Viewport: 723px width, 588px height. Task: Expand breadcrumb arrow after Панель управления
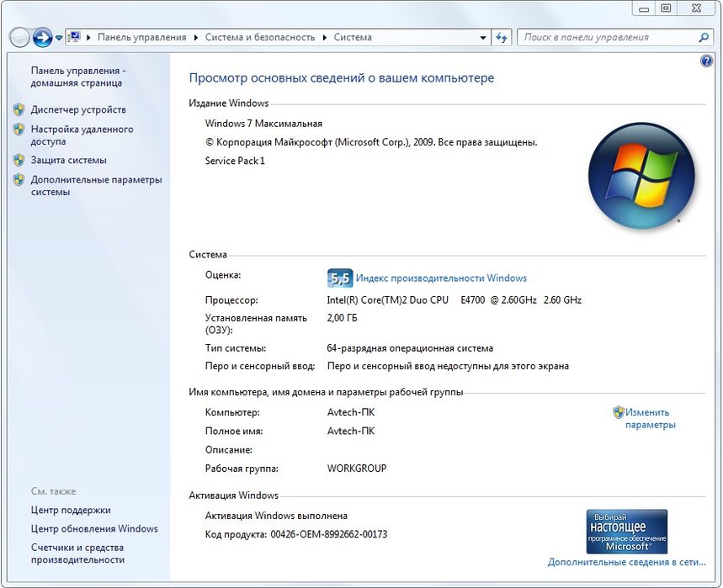[x=196, y=37]
